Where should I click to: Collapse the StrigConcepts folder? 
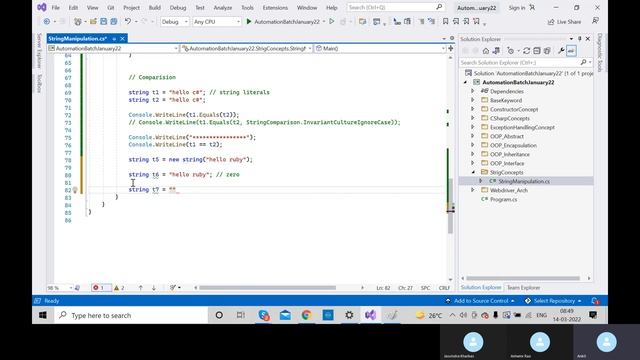473,172
